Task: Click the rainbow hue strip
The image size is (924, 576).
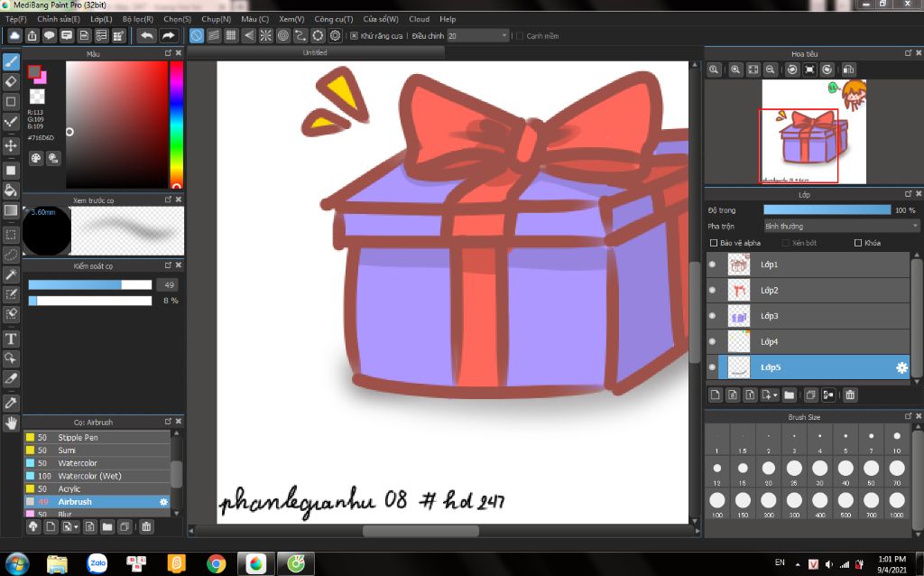Action: click(x=176, y=125)
